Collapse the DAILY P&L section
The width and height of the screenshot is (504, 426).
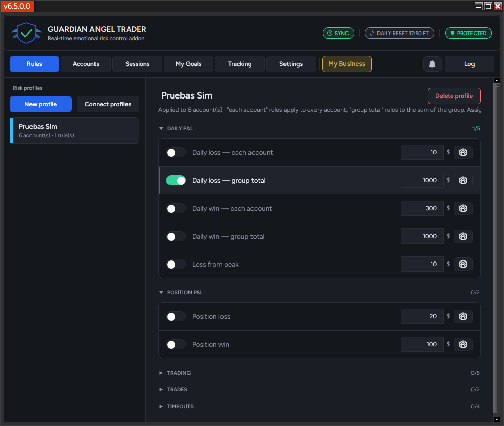161,129
